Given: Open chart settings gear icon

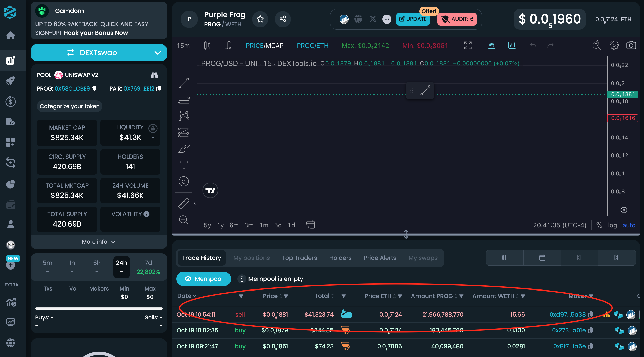Looking at the screenshot, I should click(614, 46).
